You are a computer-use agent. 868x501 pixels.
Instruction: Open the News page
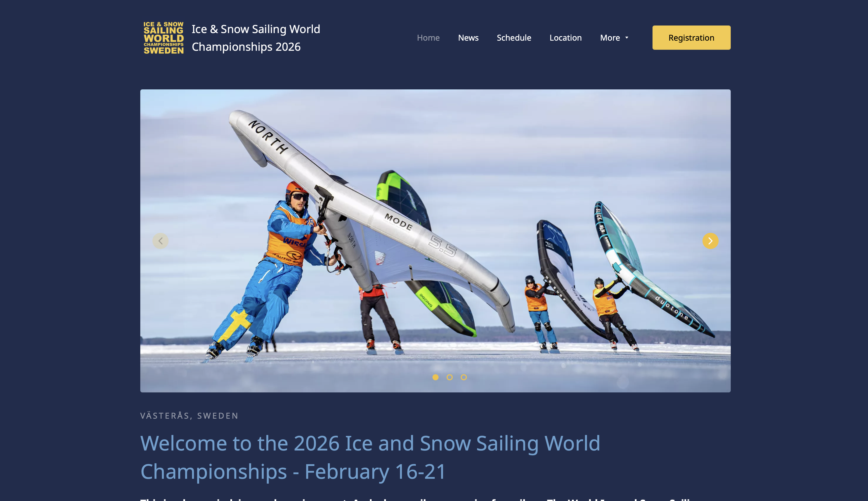click(468, 38)
